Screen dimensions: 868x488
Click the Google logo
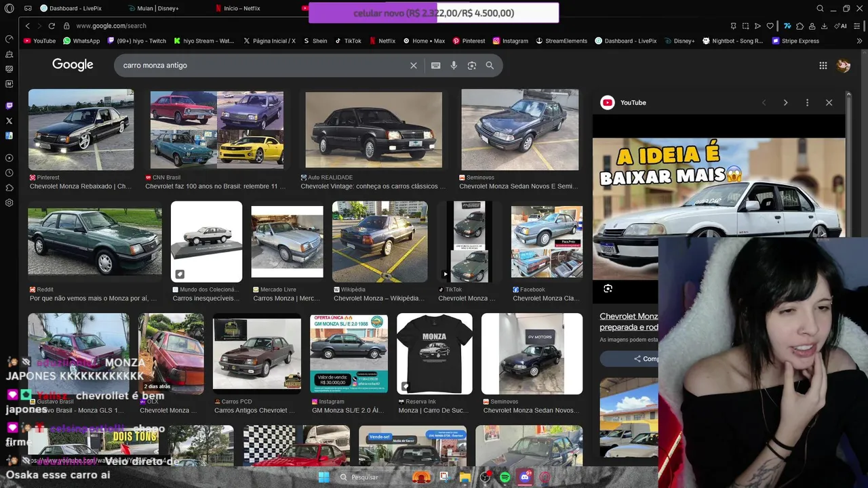point(73,65)
